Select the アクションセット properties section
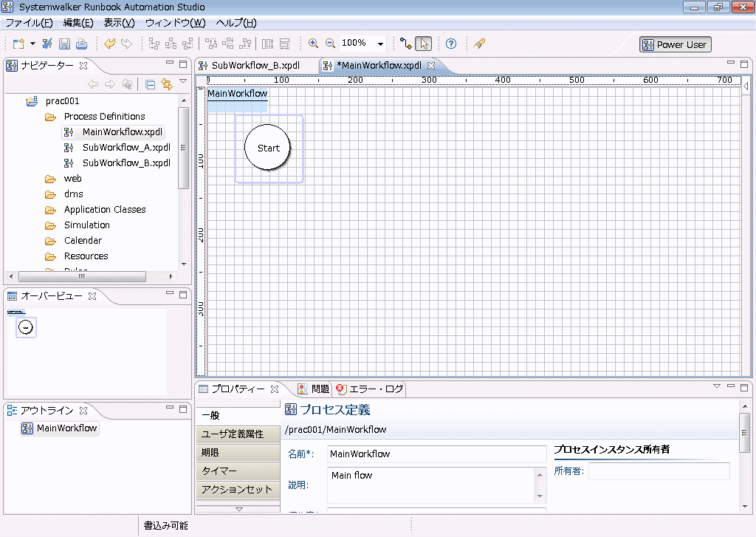The height and width of the screenshot is (537, 756). [238, 489]
